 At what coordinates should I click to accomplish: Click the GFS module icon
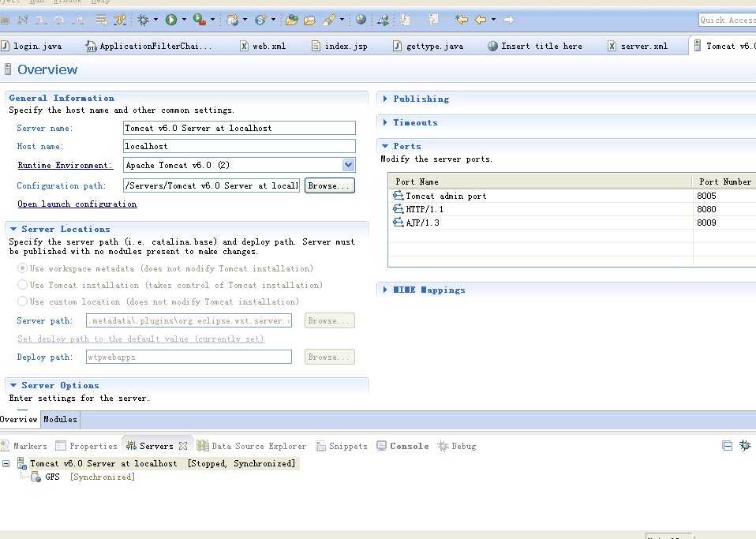(x=36, y=477)
